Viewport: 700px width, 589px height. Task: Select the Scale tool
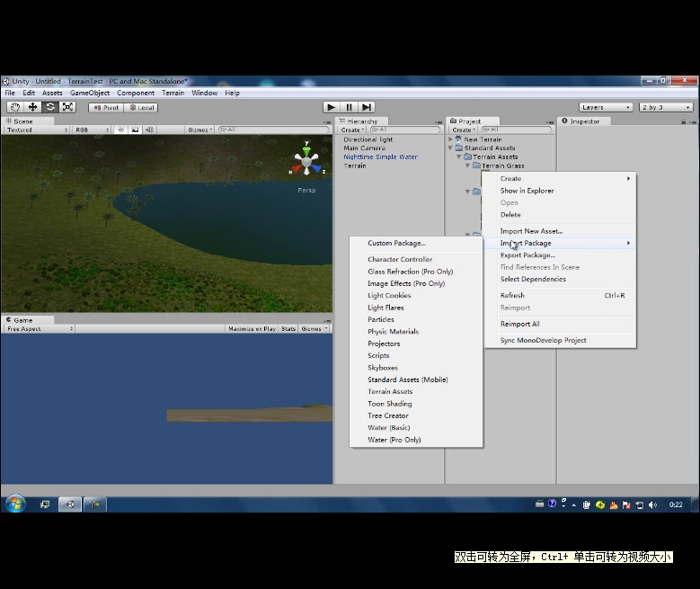(67, 107)
